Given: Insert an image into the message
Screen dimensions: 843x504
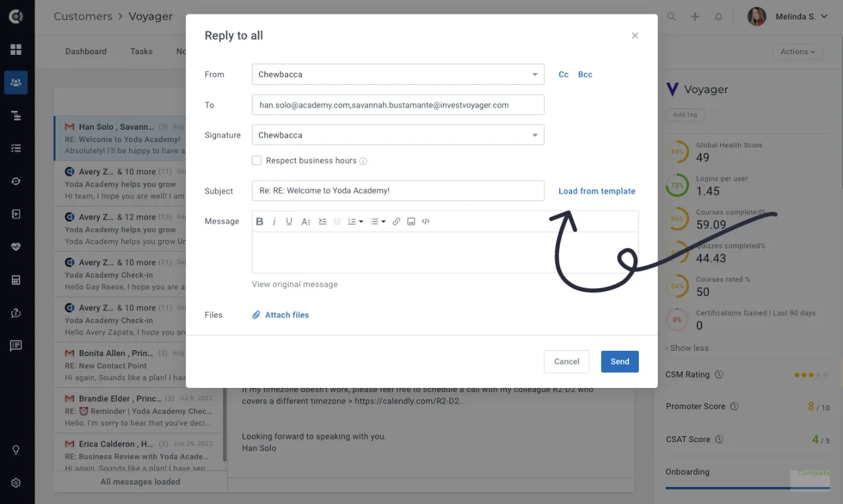Looking at the screenshot, I should tap(411, 222).
